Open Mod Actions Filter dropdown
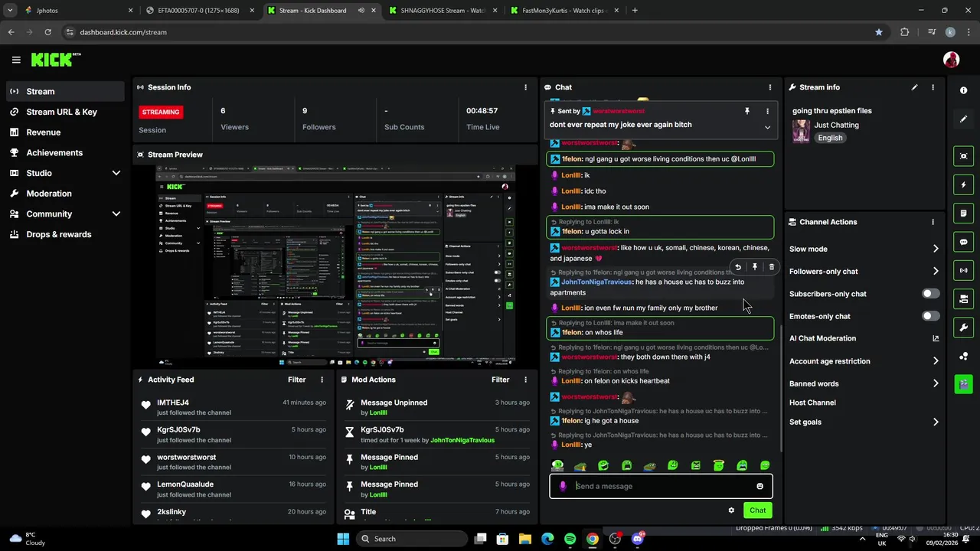The width and height of the screenshot is (980, 551). point(500,380)
